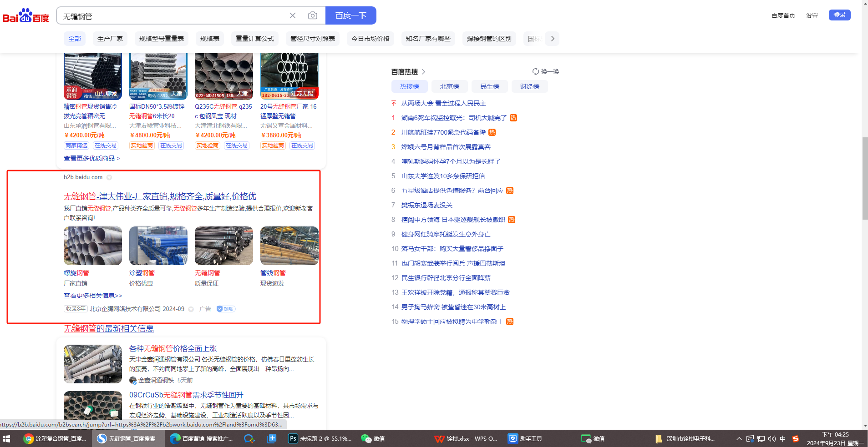Click the 保障 shield badge on the ad
The width and height of the screenshot is (868, 447).
pyautogui.click(x=225, y=309)
